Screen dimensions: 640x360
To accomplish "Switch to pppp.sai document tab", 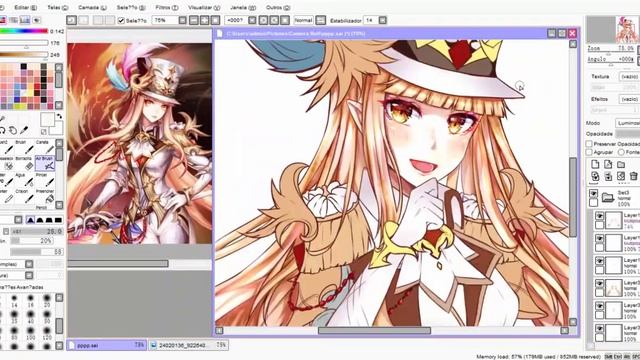I will coord(106,345).
